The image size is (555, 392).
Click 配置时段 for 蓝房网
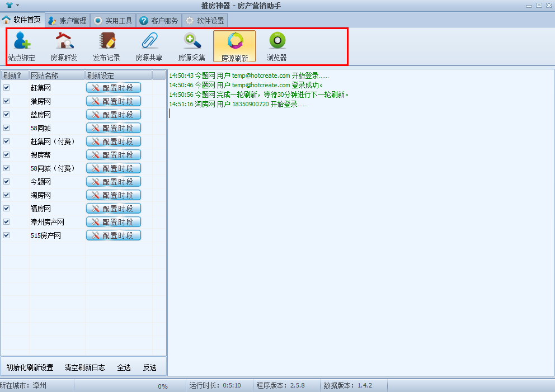(x=114, y=115)
